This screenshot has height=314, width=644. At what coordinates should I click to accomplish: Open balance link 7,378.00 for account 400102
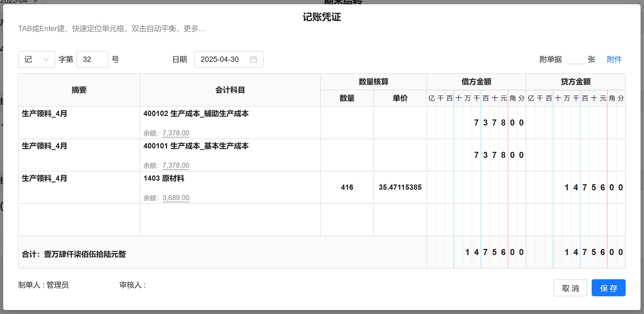tap(176, 133)
